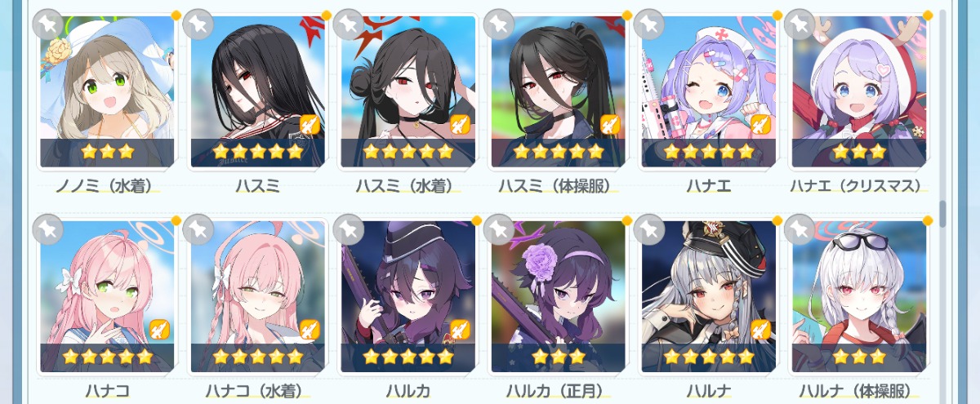Click the five-star rating on ハスミ card
This screenshot has height=404, width=980.
[257, 152]
